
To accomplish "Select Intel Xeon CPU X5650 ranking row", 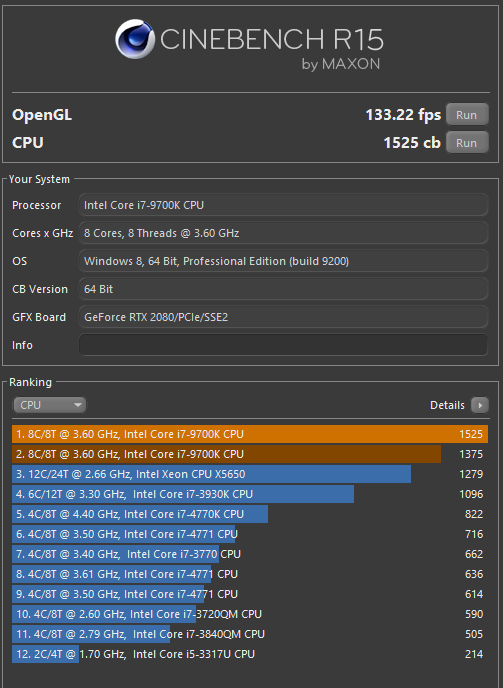I will (x=250, y=474).
